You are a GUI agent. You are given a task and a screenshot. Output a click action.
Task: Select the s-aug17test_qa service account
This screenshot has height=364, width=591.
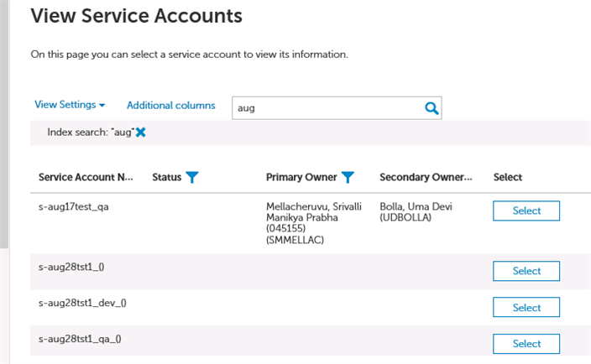(x=526, y=211)
